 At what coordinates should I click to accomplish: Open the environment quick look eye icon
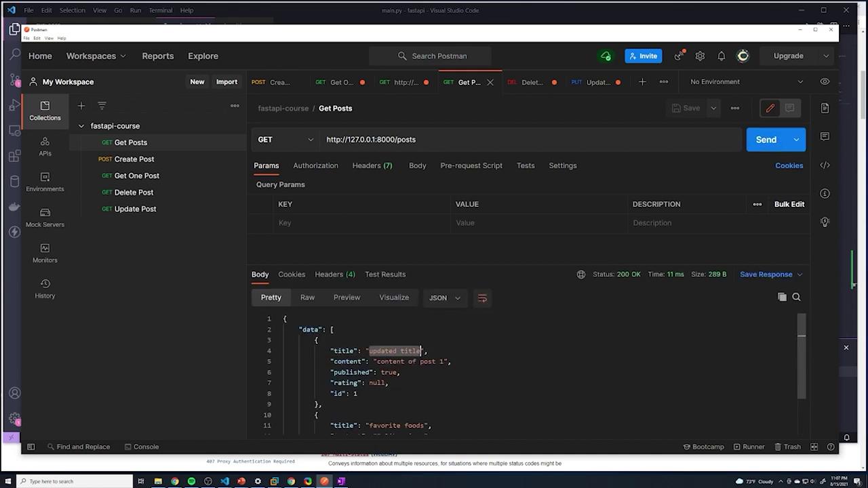tap(825, 82)
